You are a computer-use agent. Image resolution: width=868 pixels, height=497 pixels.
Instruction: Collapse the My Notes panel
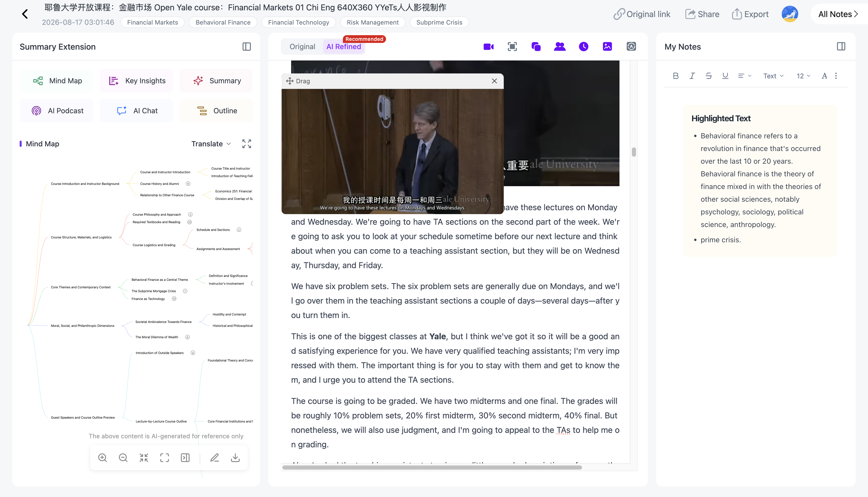coord(841,47)
